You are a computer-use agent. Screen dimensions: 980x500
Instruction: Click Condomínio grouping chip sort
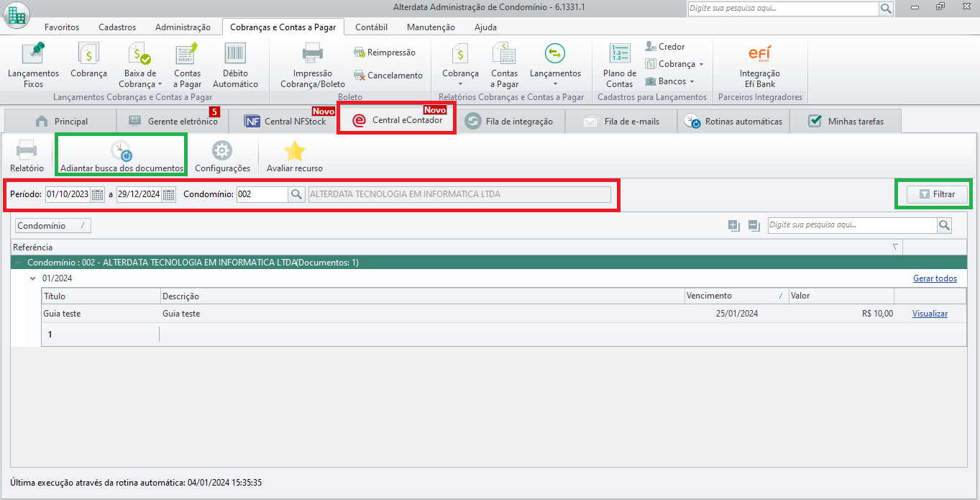[x=53, y=226]
